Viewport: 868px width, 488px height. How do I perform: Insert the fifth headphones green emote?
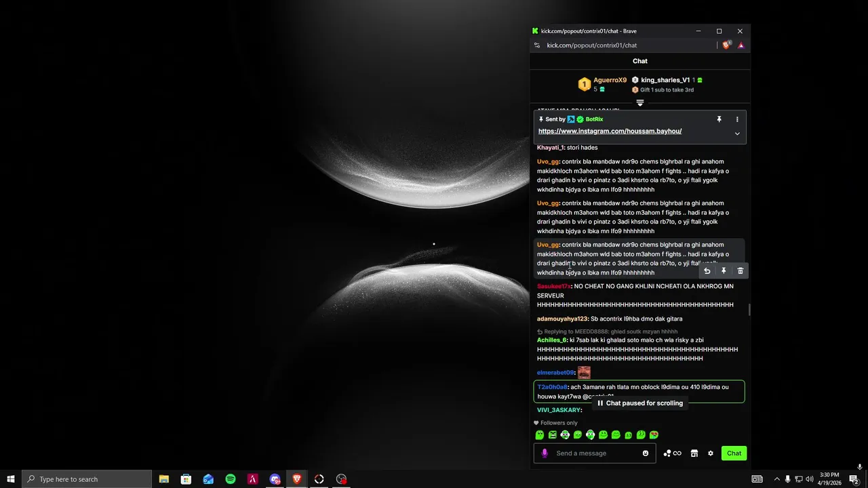click(x=591, y=435)
